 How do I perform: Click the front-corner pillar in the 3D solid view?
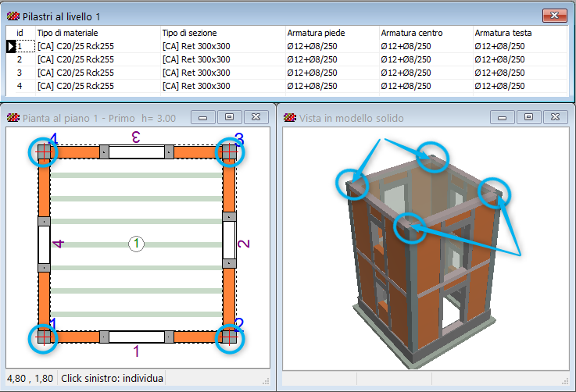[409, 228]
